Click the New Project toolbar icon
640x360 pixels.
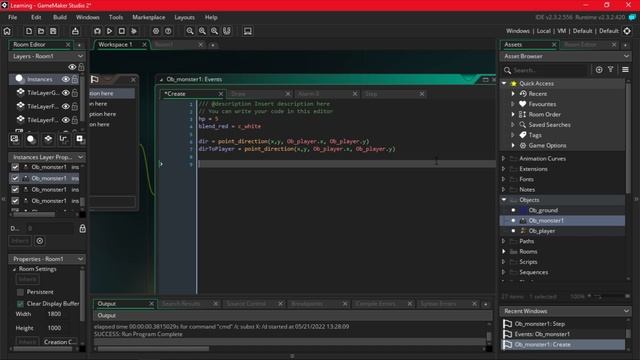(29, 31)
